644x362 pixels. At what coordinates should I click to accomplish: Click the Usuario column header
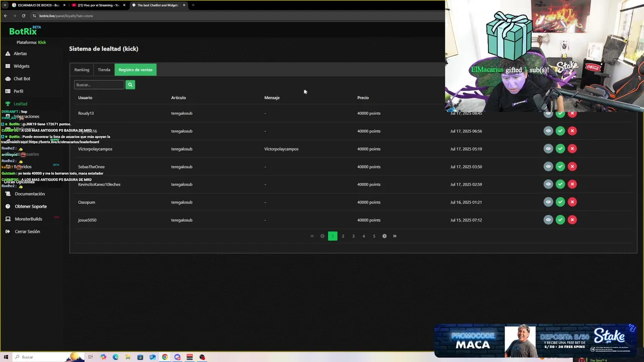[85, 98]
